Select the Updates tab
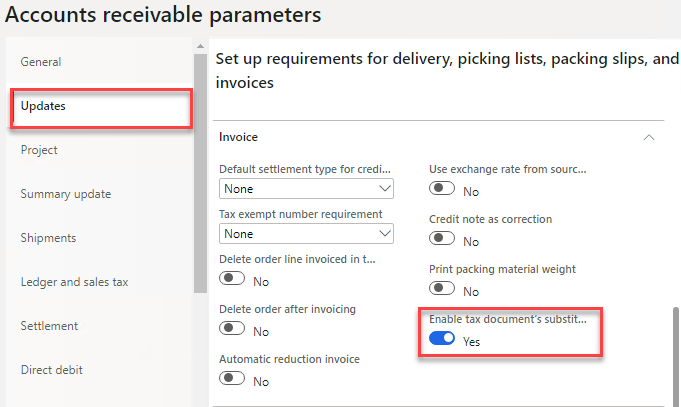Image resolution: width=681 pixels, height=407 pixels. pos(44,106)
